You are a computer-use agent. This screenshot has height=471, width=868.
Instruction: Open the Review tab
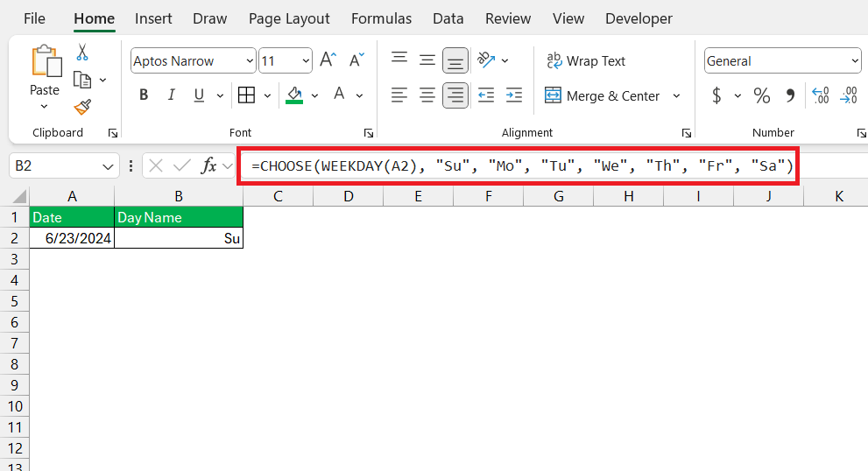point(508,18)
